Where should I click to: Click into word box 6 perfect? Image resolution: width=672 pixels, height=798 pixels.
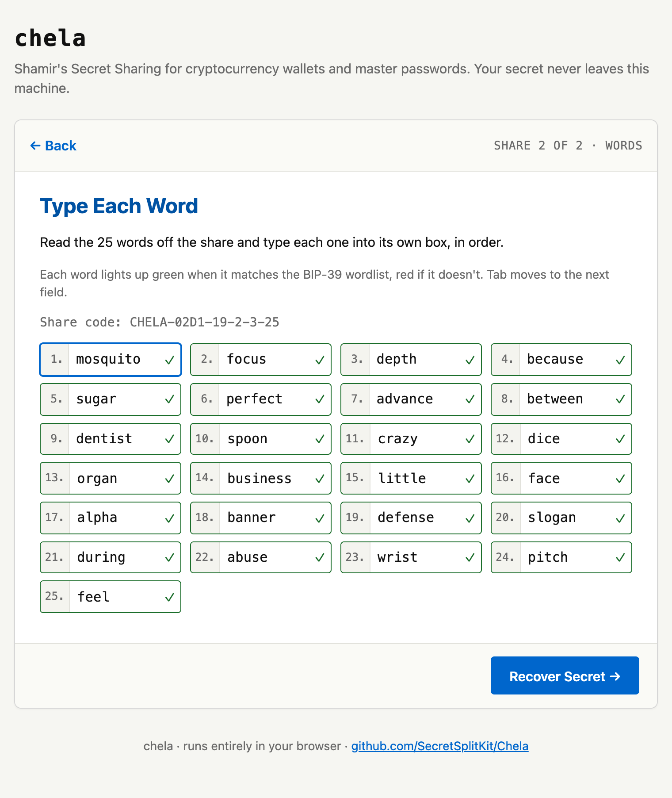click(261, 399)
